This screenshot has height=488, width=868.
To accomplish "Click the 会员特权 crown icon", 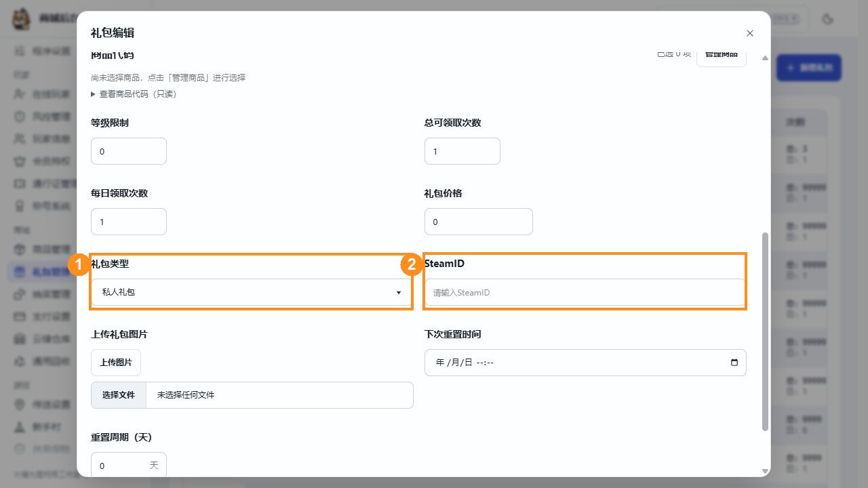I will 20,161.
